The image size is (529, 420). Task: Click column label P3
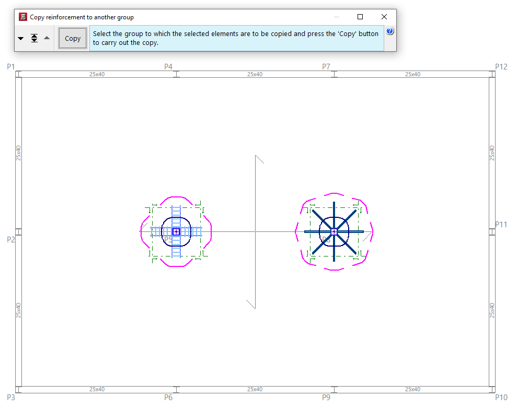11,398
